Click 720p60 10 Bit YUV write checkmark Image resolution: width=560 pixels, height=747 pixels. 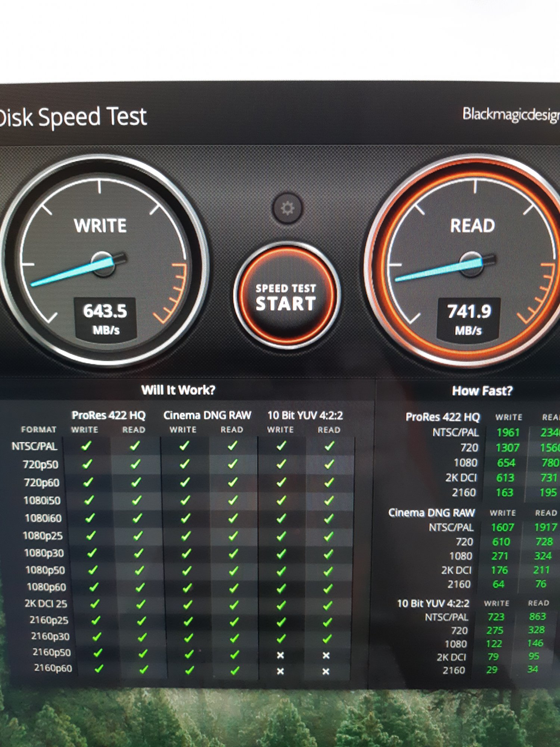(x=281, y=482)
